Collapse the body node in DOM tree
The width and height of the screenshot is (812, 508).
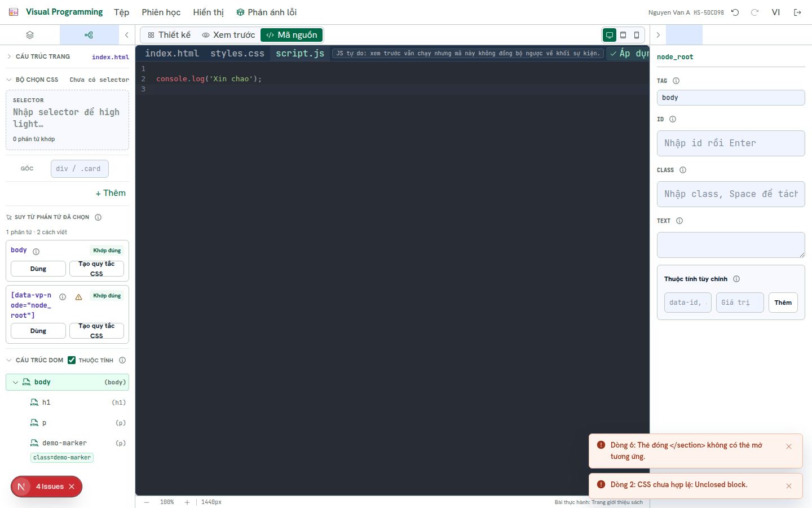15,382
